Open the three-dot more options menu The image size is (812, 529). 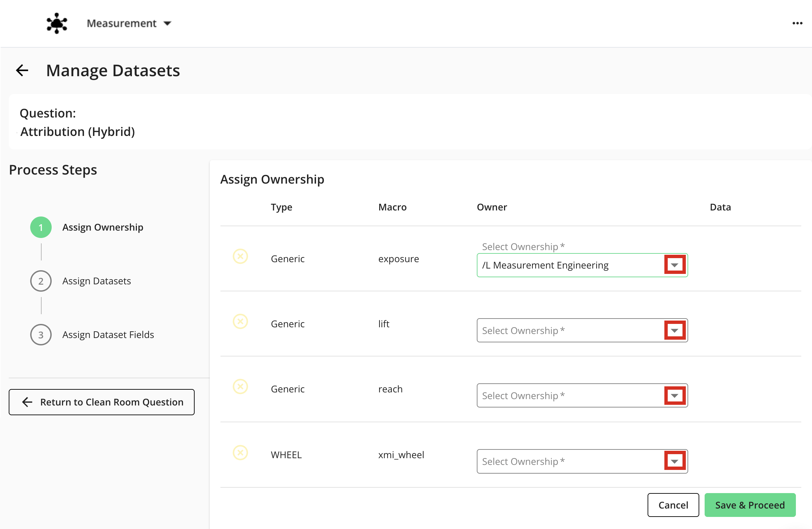point(797,23)
